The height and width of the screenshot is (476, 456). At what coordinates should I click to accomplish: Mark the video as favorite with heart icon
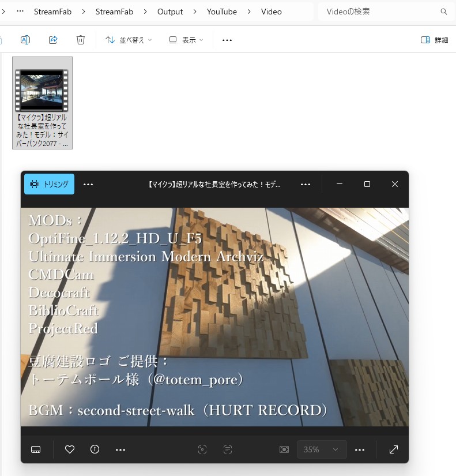pyautogui.click(x=70, y=449)
